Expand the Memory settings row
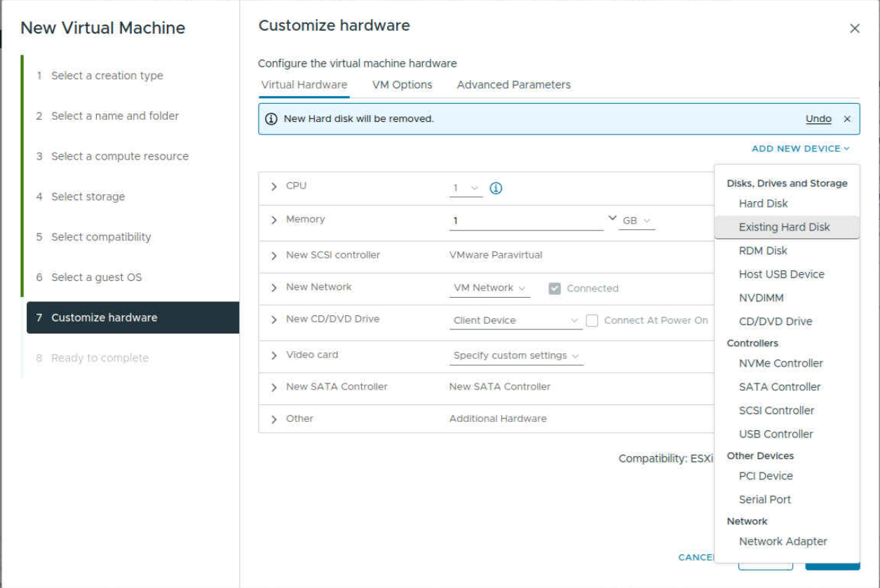880x588 pixels. point(274,220)
